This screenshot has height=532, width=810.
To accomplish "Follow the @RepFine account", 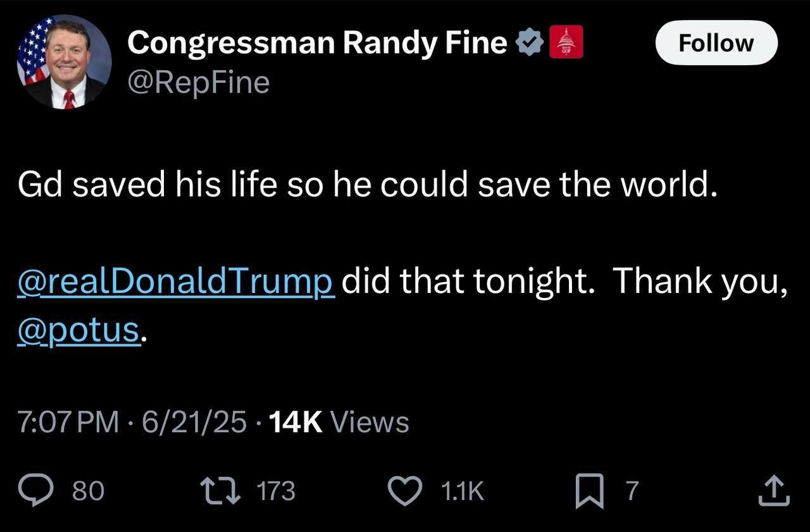I will click(716, 43).
